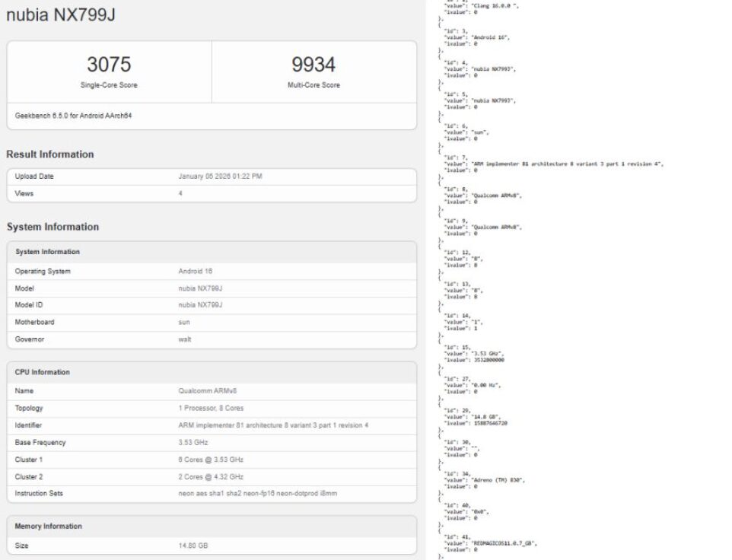Click the Memory Information Size value
This screenshot has height=560, width=732.
coord(194,546)
